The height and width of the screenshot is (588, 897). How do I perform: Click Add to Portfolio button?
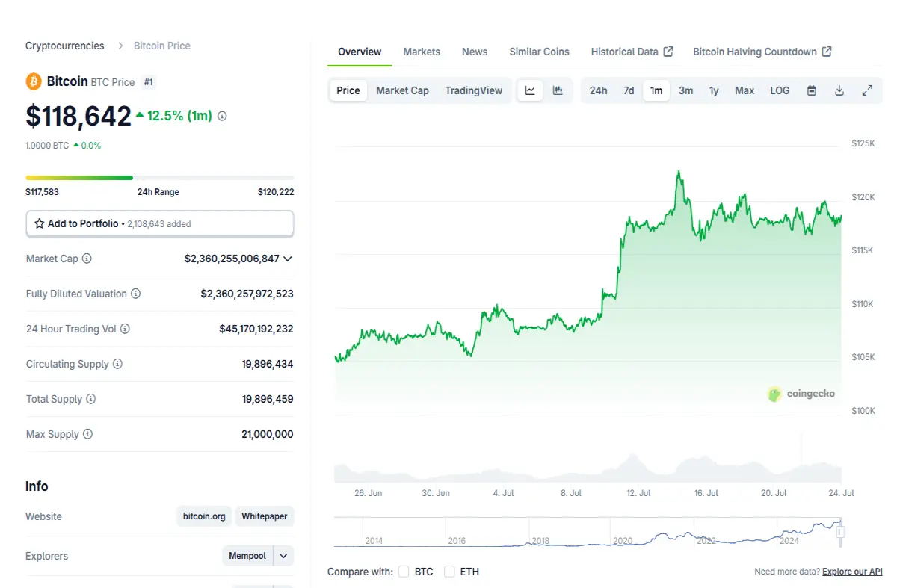point(160,223)
